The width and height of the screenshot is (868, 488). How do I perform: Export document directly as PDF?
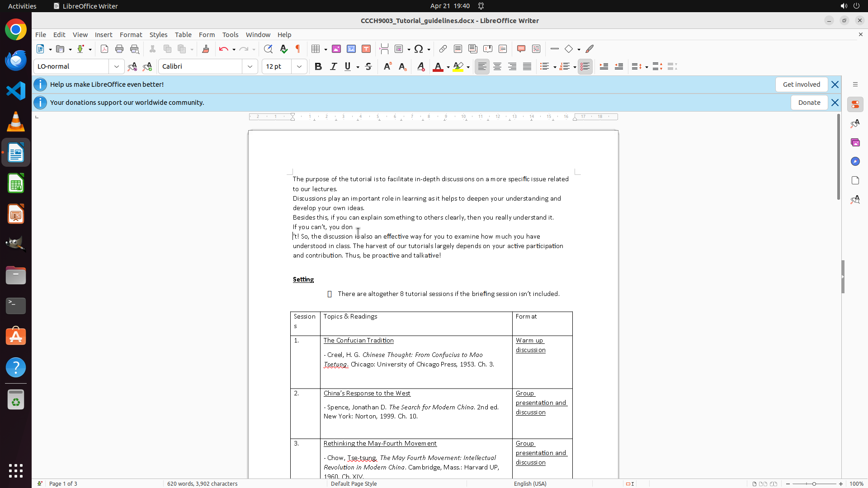click(104, 49)
